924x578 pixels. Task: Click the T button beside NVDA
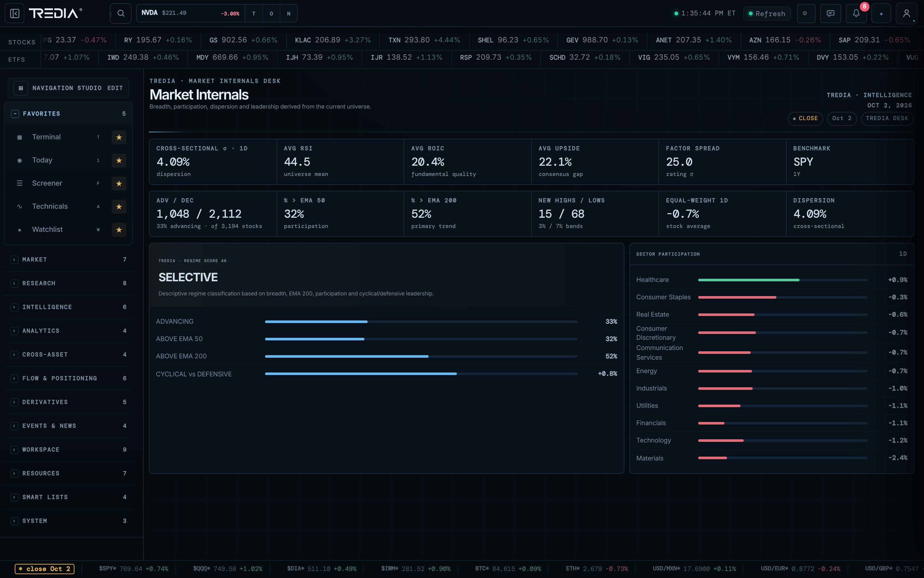(254, 13)
